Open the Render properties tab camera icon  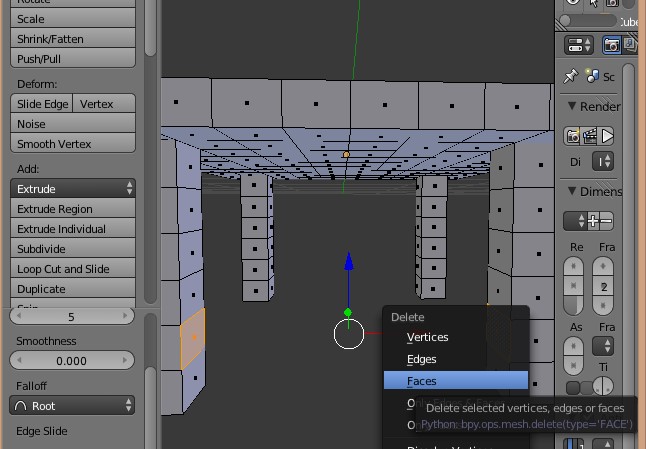611,45
